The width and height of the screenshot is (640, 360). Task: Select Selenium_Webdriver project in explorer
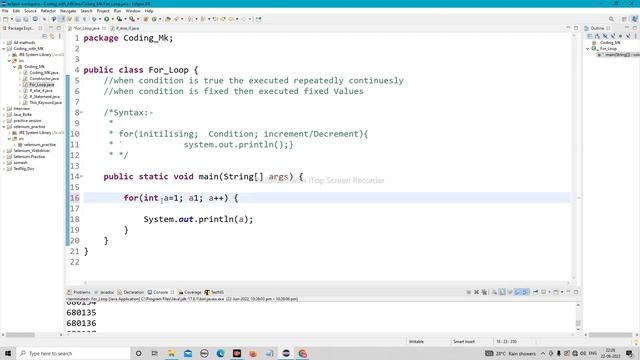click(31, 151)
